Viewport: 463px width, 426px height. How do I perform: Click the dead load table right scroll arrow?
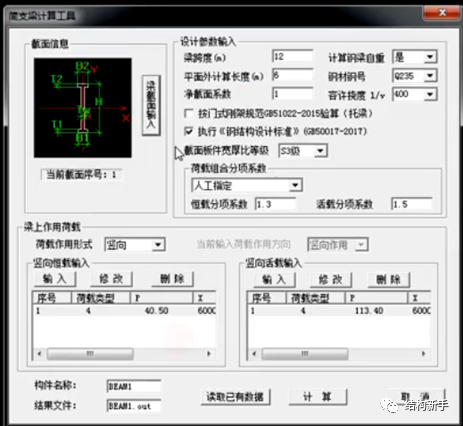coord(209,354)
